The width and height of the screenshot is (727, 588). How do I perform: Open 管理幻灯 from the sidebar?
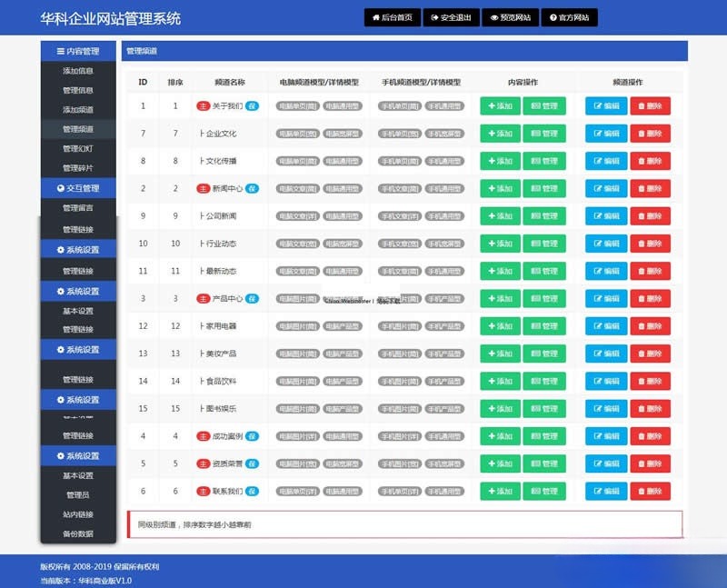click(78, 148)
